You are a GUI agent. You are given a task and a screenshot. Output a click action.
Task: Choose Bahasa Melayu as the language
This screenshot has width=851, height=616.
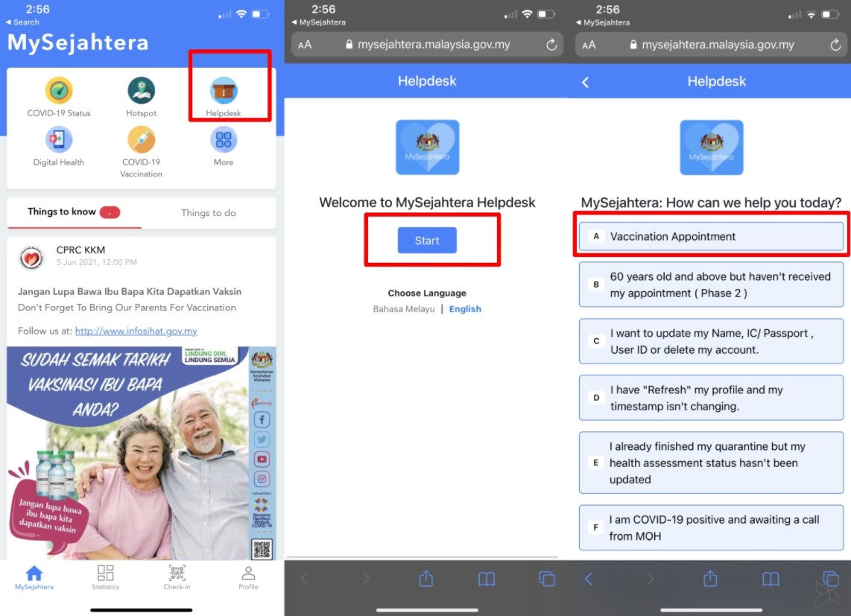(x=404, y=309)
